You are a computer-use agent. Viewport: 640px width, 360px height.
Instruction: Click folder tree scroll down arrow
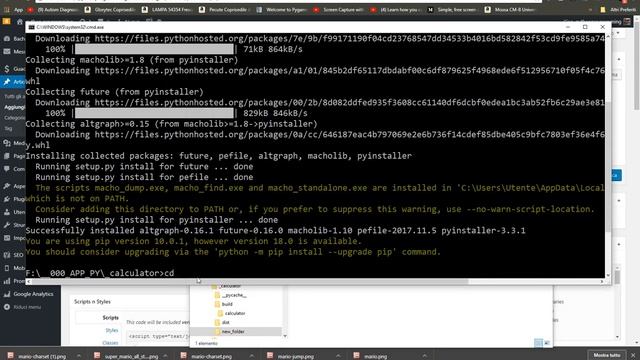pos(285,336)
